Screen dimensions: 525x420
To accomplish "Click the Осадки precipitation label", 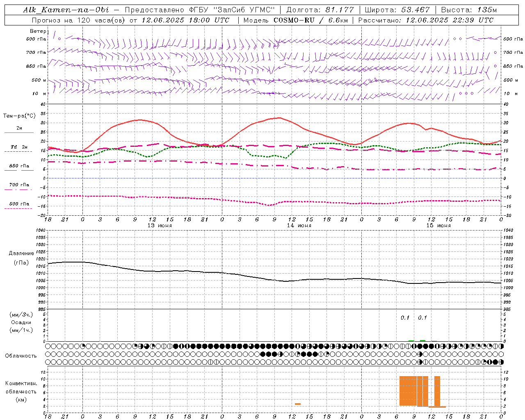I will pyautogui.click(x=21, y=322).
